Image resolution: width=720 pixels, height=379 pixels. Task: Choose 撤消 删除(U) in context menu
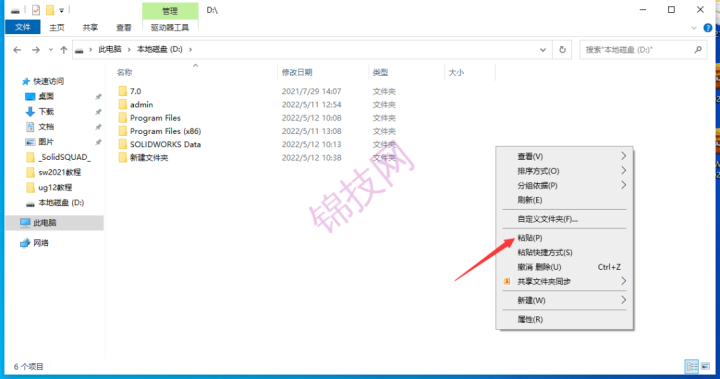tap(565, 267)
